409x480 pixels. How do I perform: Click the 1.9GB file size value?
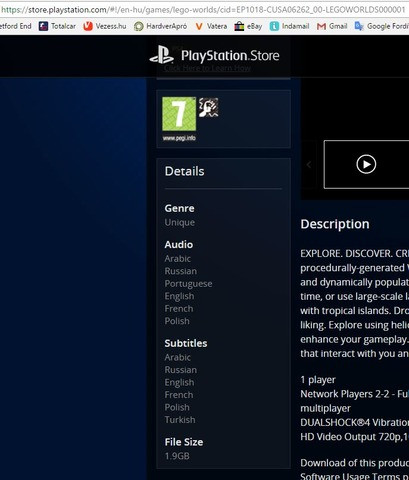click(x=177, y=456)
